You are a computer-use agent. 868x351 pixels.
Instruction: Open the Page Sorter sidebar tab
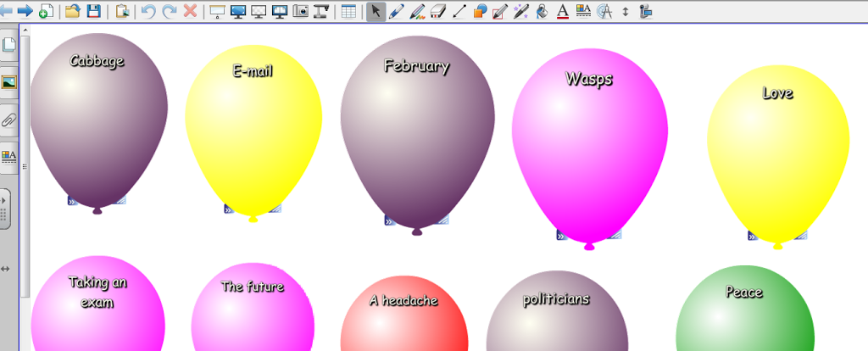point(8,46)
